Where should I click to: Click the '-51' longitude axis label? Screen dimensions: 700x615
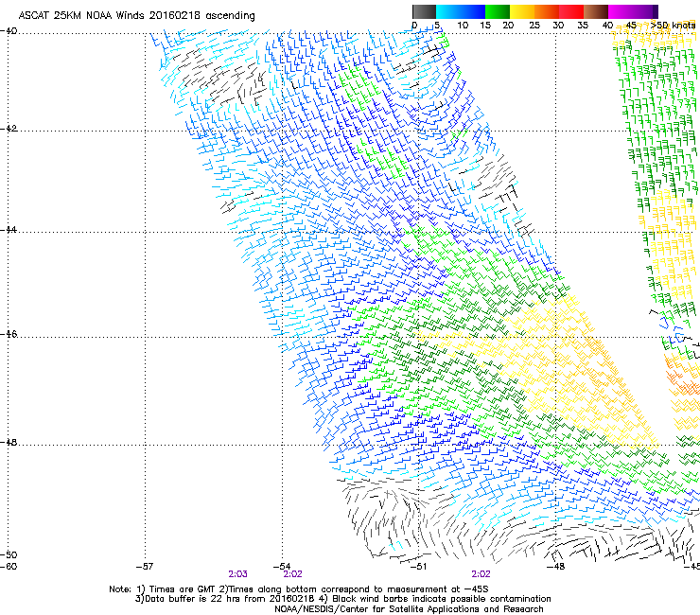point(418,567)
